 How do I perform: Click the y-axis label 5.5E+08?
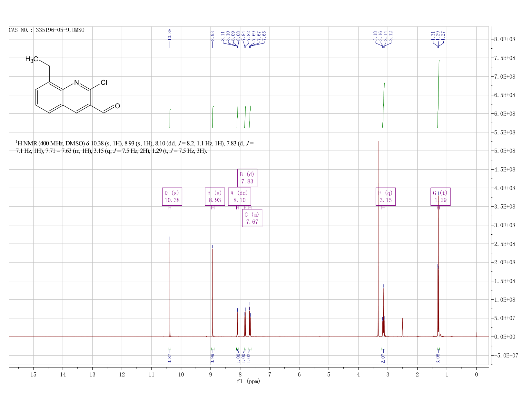point(505,132)
